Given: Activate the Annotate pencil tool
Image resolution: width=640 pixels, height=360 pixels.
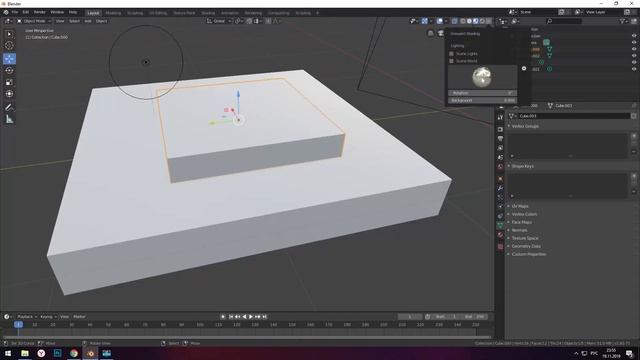Looking at the screenshot, I should pyautogui.click(x=9, y=107).
